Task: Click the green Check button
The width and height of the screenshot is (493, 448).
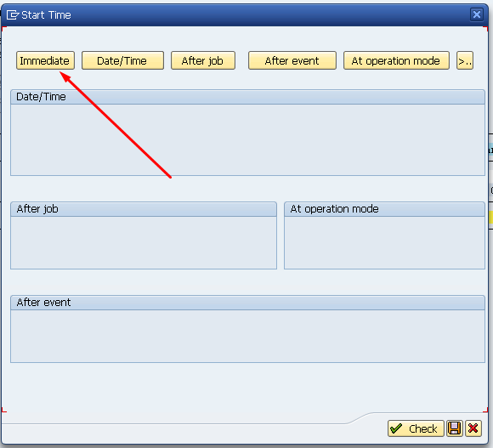Action: pos(416,428)
